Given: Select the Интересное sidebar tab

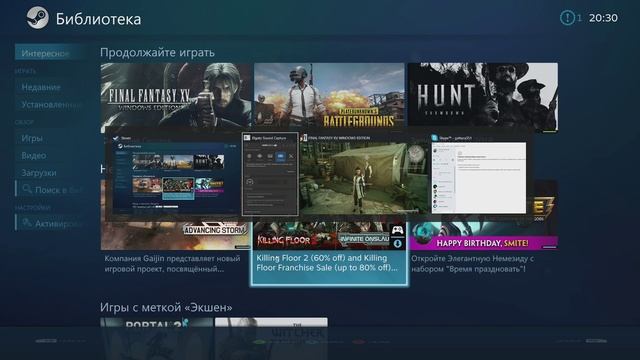Looking at the screenshot, I should pyautogui.click(x=50, y=53).
